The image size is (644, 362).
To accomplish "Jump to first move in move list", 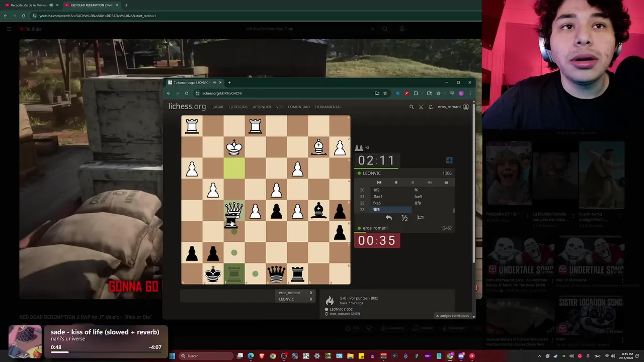I will [x=379, y=183].
